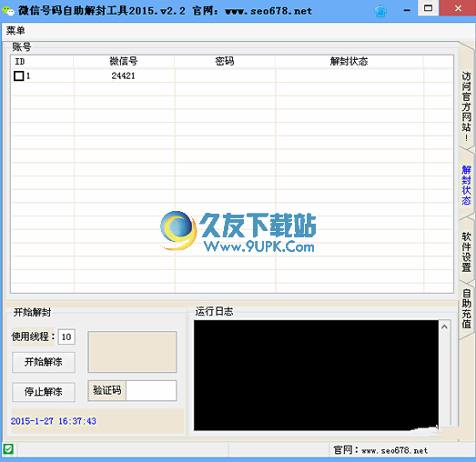Click the 停止解冻 button
476x462 pixels.
click(44, 392)
